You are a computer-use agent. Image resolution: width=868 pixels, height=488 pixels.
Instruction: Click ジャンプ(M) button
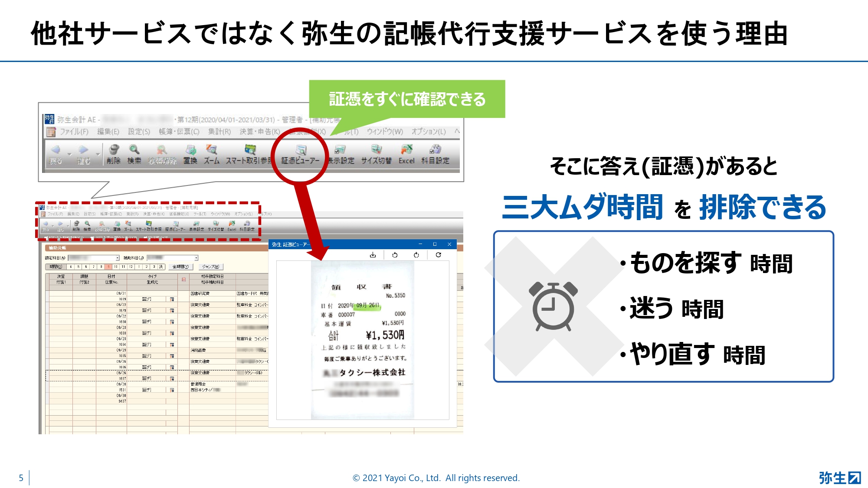pyautogui.click(x=211, y=267)
